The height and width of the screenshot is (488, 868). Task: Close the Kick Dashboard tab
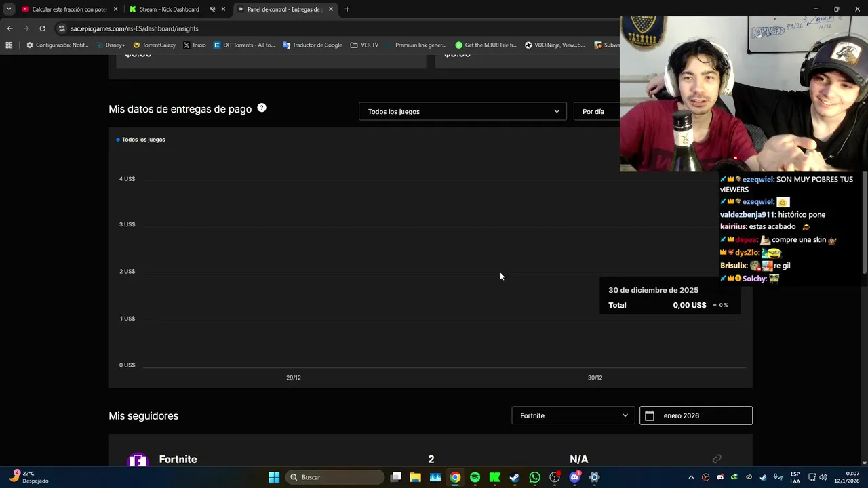(223, 9)
